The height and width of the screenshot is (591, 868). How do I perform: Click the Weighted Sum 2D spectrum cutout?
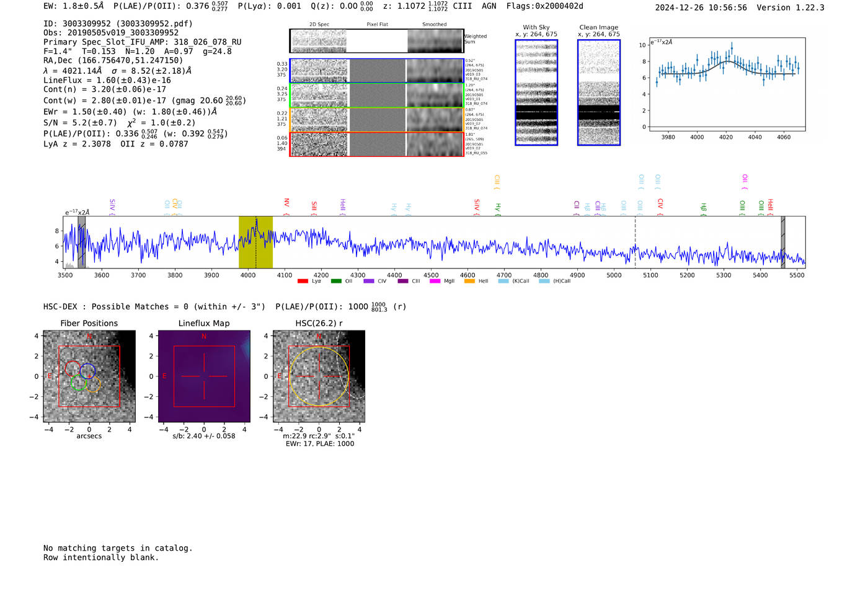[376, 41]
